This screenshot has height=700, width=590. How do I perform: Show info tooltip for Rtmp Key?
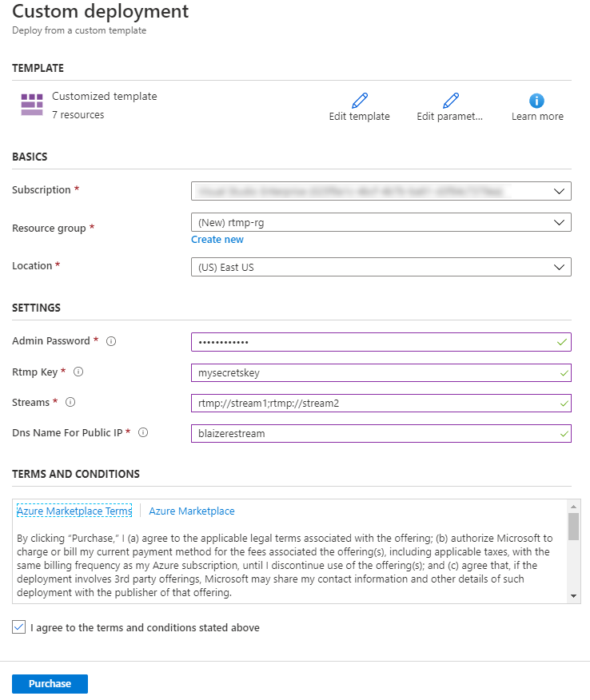point(78,372)
